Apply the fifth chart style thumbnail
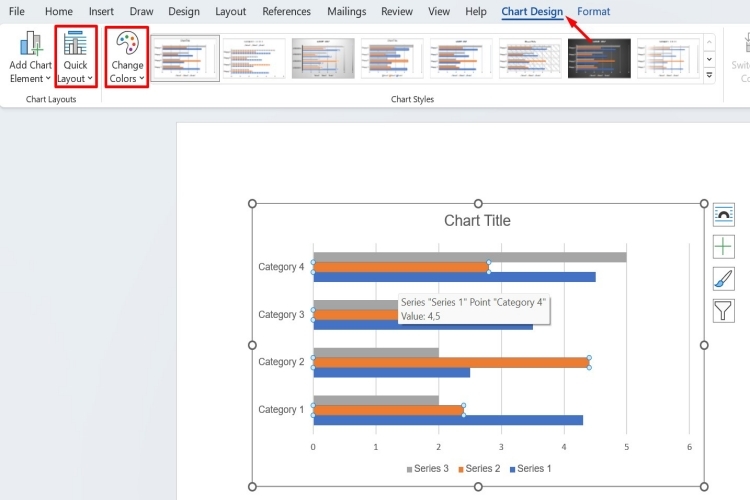 click(x=461, y=58)
